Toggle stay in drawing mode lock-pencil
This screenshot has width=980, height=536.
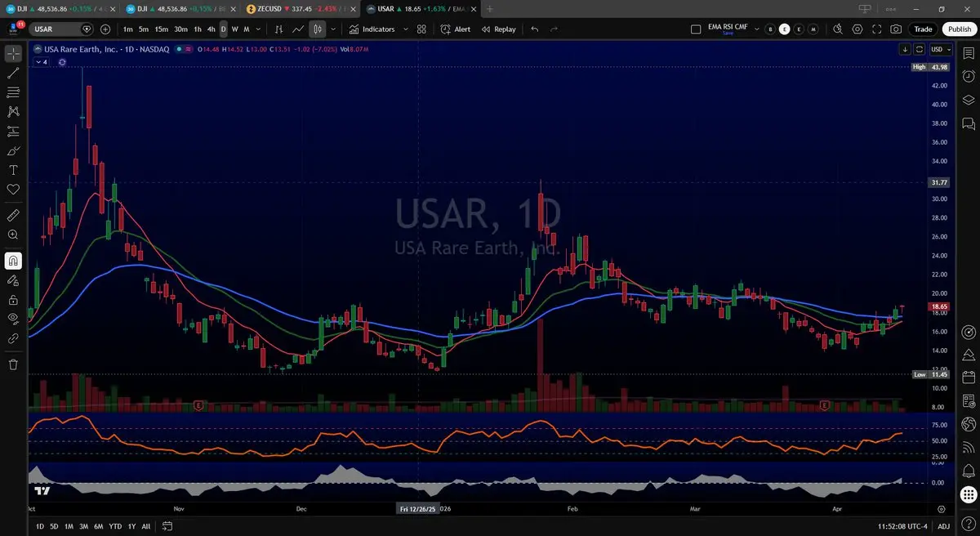pyautogui.click(x=13, y=280)
